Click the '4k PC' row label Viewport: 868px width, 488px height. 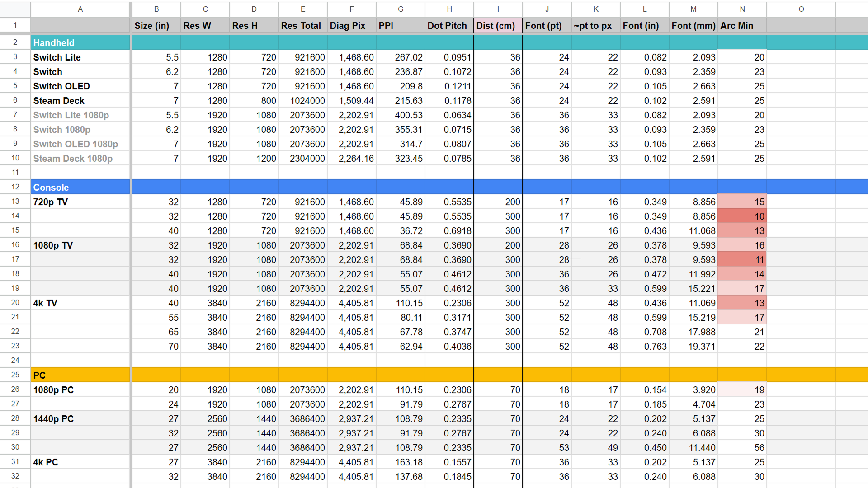[80, 462]
